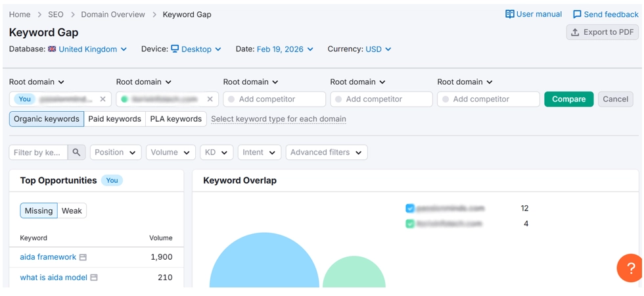Uncheck the green domain checkbox in Keyword Overlap
The width and height of the screenshot is (644, 296).
[410, 224]
